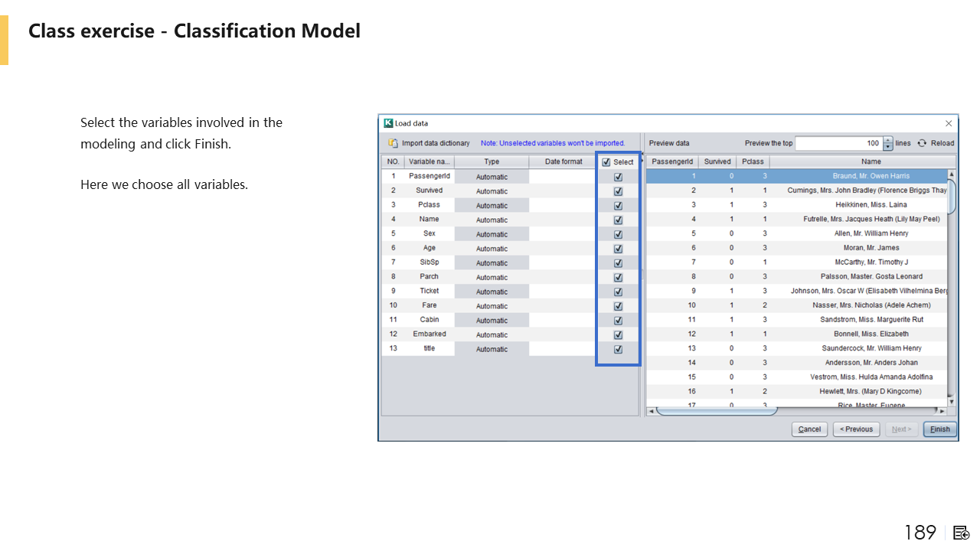Close the Load data dialog

(x=949, y=123)
